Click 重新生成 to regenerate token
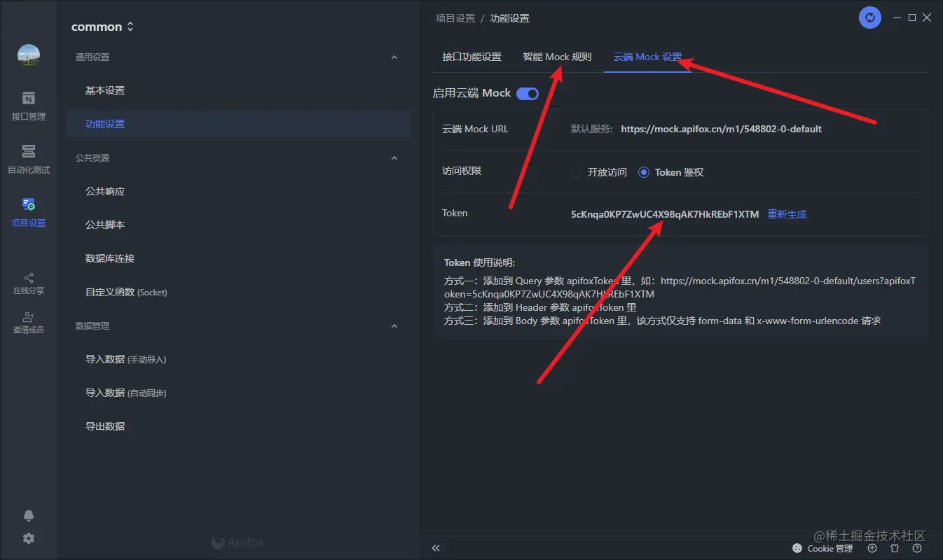 (x=787, y=214)
